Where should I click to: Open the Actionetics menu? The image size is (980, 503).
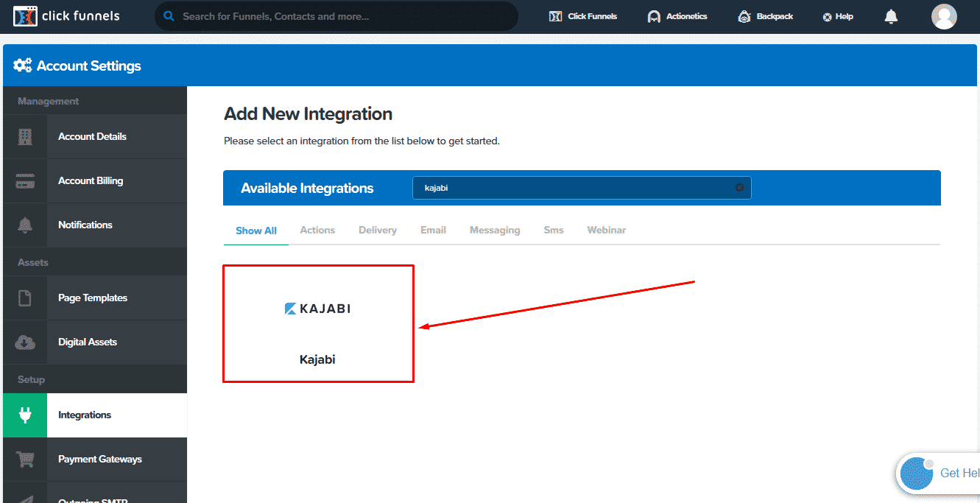pyautogui.click(x=677, y=16)
